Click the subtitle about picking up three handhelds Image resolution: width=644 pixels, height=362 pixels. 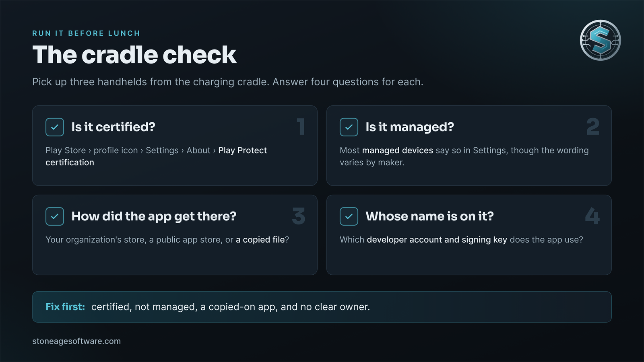point(228,82)
